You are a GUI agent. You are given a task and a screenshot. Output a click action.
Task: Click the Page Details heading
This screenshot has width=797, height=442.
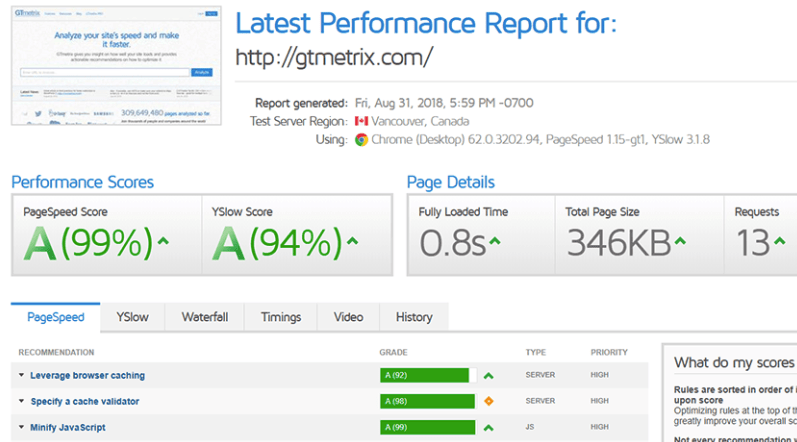click(x=450, y=182)
